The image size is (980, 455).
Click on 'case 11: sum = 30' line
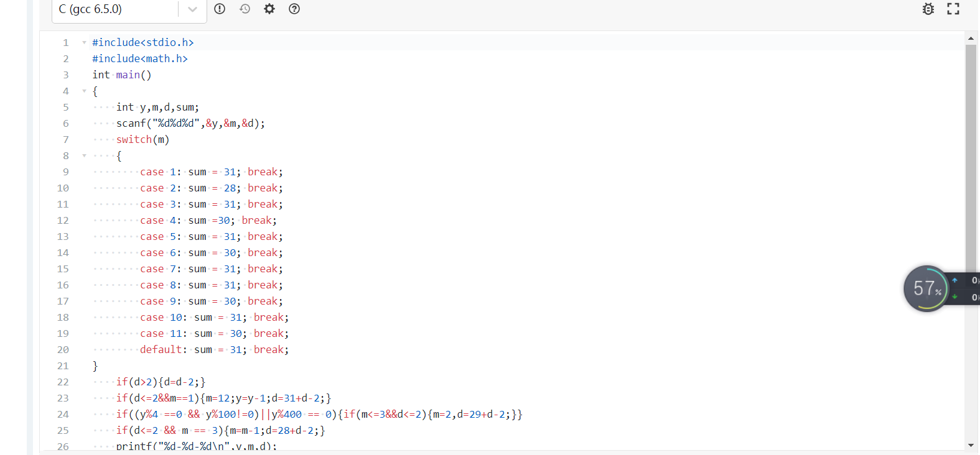coord(215,333)
